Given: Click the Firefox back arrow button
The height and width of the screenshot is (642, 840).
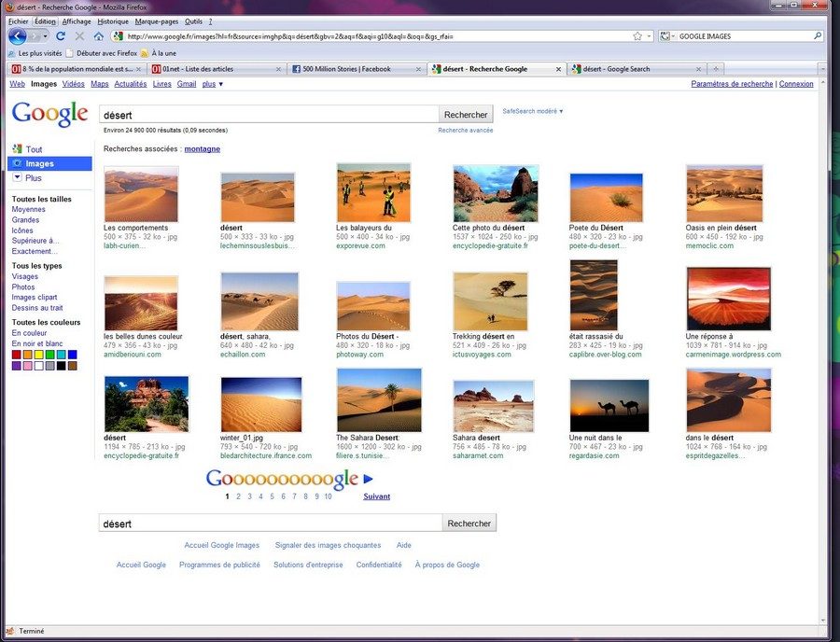Looking at the screenshot, I should [18, 36].
